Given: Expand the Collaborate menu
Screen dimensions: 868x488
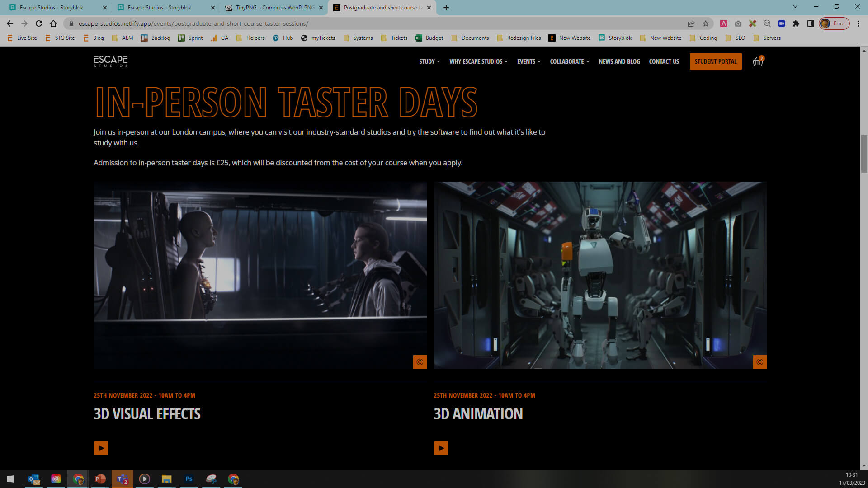Looking at the screenshot, I should point(570,61).
